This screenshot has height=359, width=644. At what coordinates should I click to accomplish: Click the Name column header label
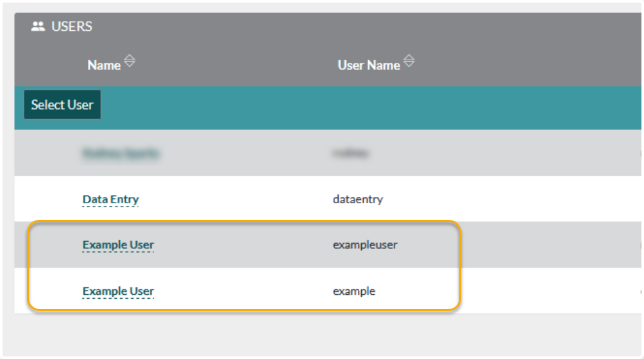tap(104, 65)
